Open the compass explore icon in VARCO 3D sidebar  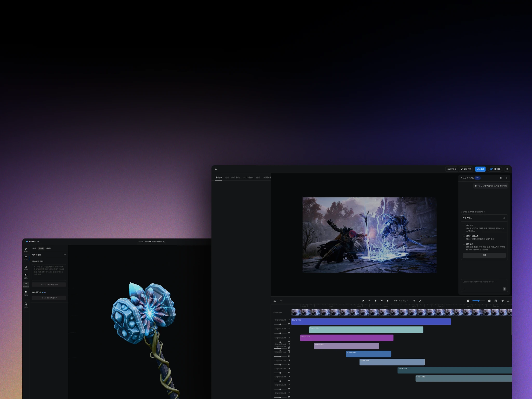tap(26, 250)
